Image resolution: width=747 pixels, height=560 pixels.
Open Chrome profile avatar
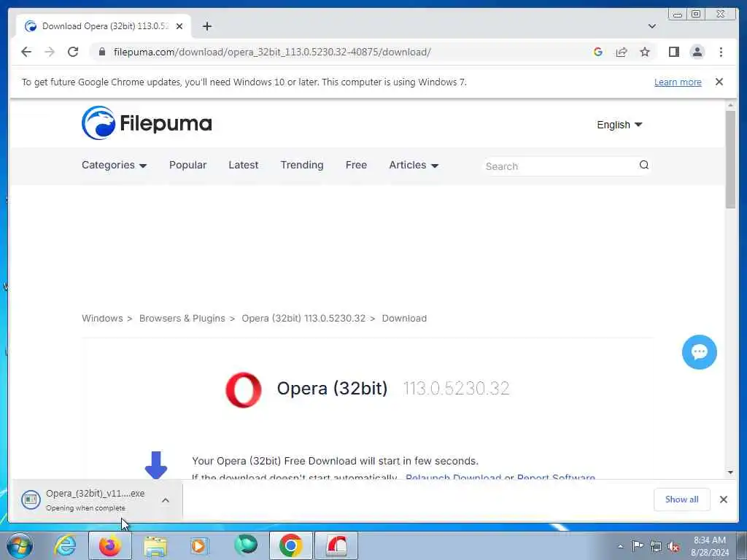pyautogui.click(x=697, y=52)
